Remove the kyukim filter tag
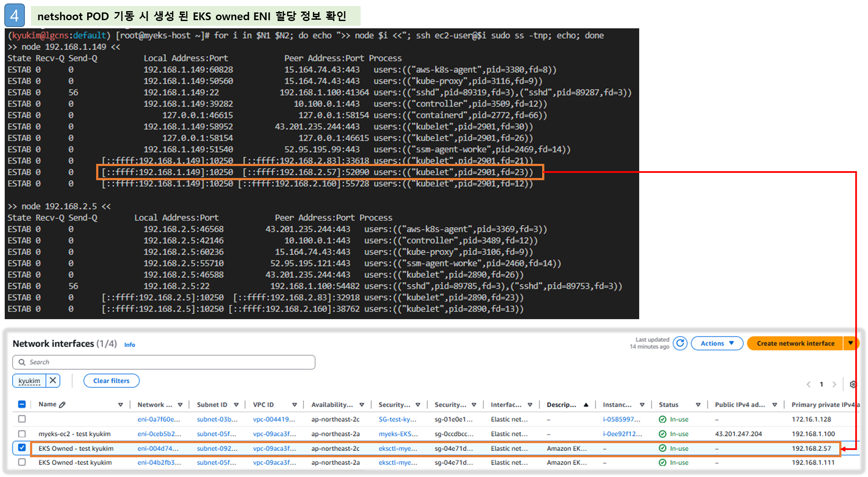The image size is (868, 477). (53, 380)
